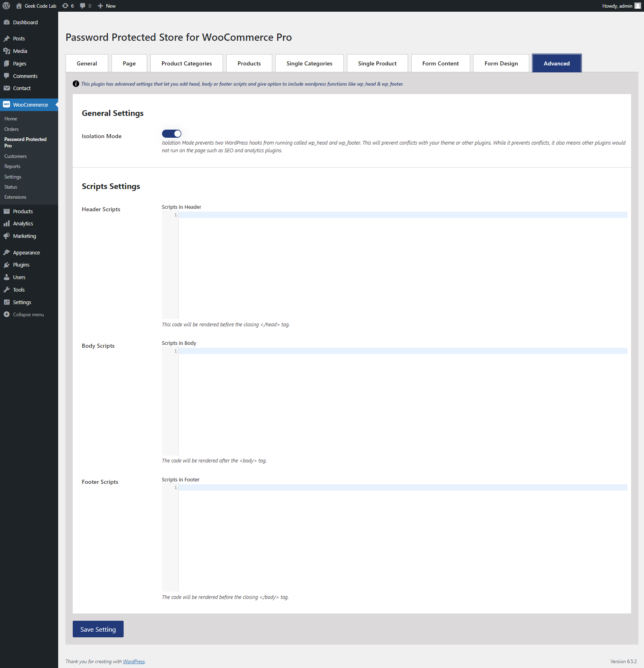Click the Comments bubble icon in sidebar

pos(6,76)
